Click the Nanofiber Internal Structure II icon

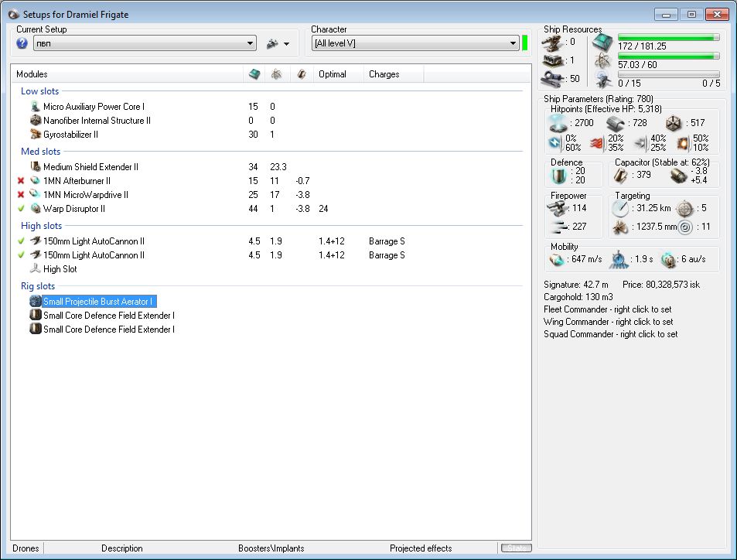click(36, 121)
